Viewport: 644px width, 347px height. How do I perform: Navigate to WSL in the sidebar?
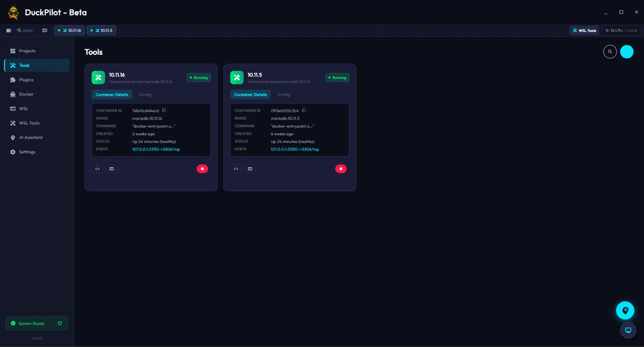pos(37,109)
